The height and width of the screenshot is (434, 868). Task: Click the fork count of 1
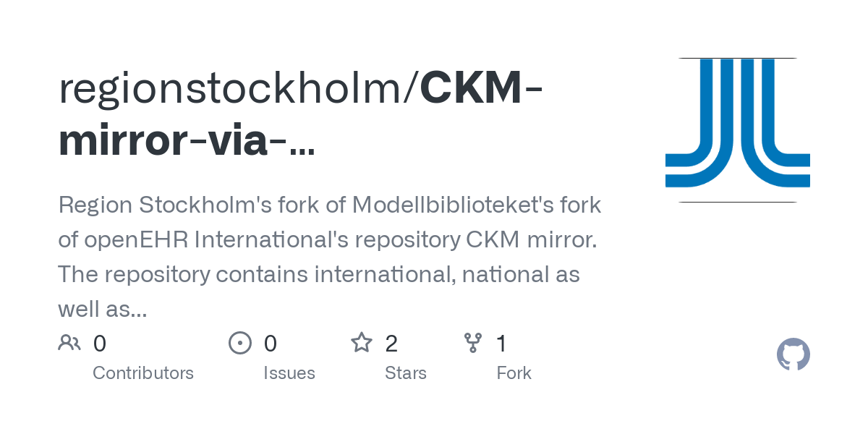click(502, 344)
